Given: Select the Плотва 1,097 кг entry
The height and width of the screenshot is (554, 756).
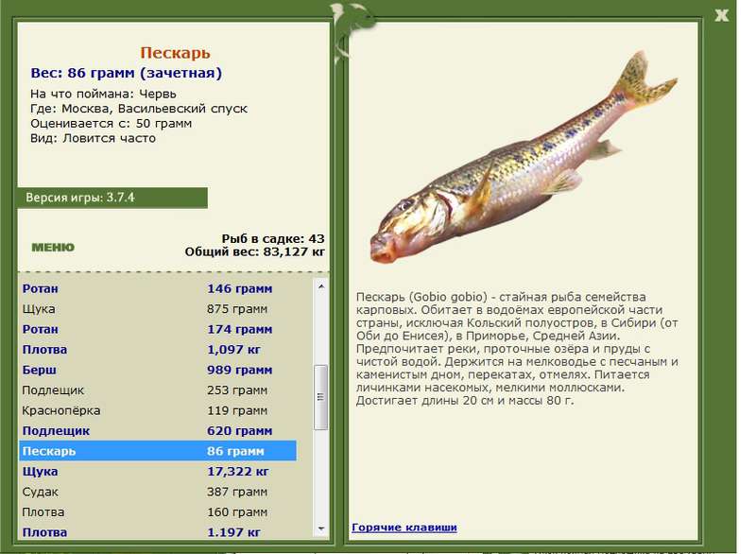Looking at the screenshot, I should [x=158, y=350].
